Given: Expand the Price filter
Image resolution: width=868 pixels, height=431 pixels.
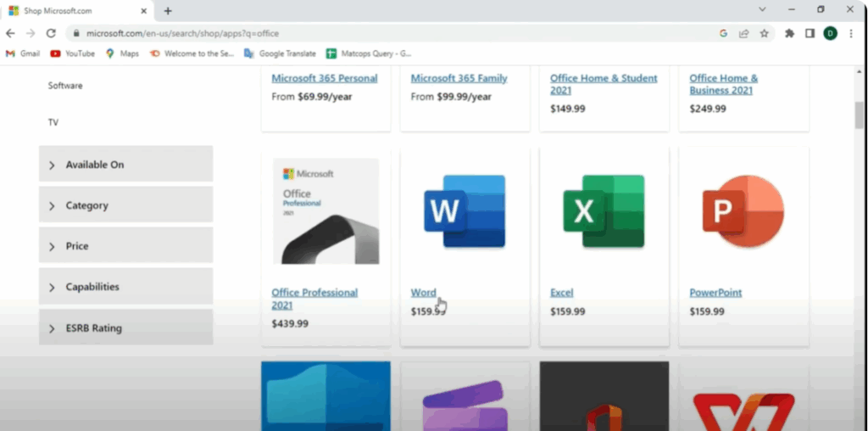Looking at the screenshot, I should click(125, 246).
